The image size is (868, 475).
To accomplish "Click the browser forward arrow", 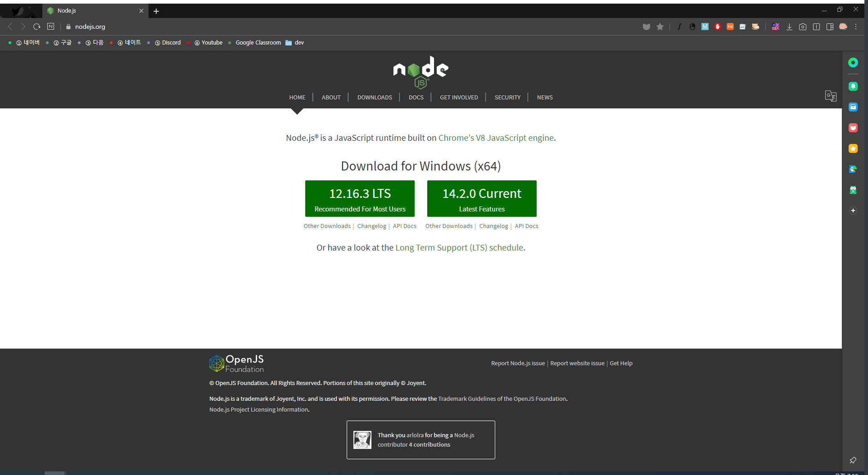I will [x=23, y=27].
